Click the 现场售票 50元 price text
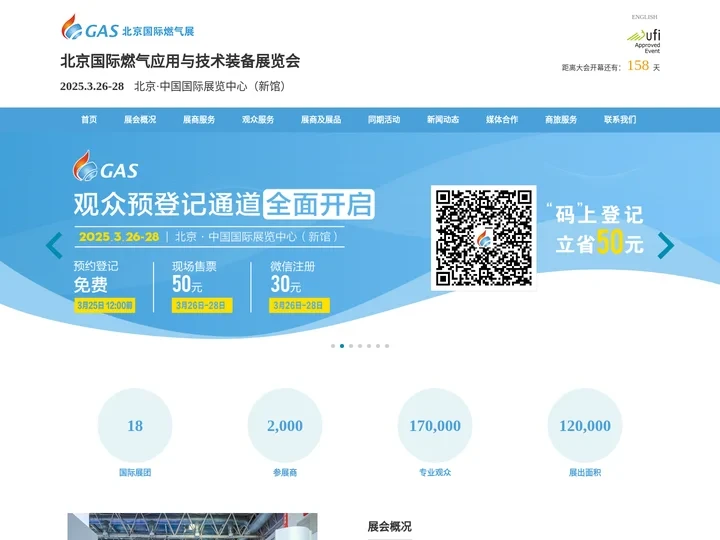Viewport: 720px width, 540px height. coord(194,277)
